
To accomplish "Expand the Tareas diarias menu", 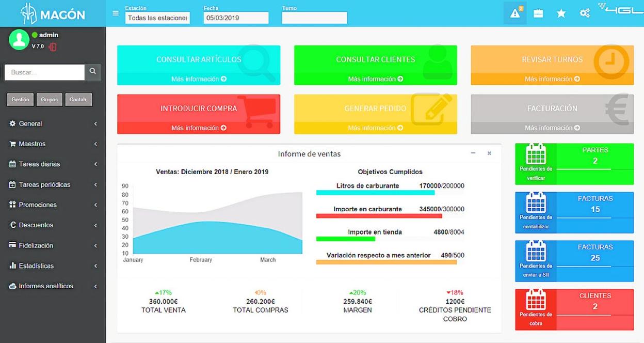I will [52, 164].
